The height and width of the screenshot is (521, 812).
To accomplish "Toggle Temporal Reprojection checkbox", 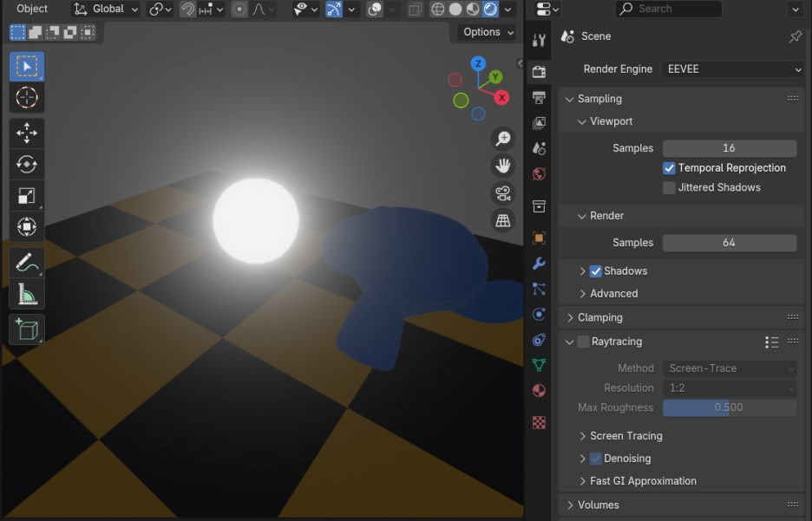I will (x=669, y=168).
